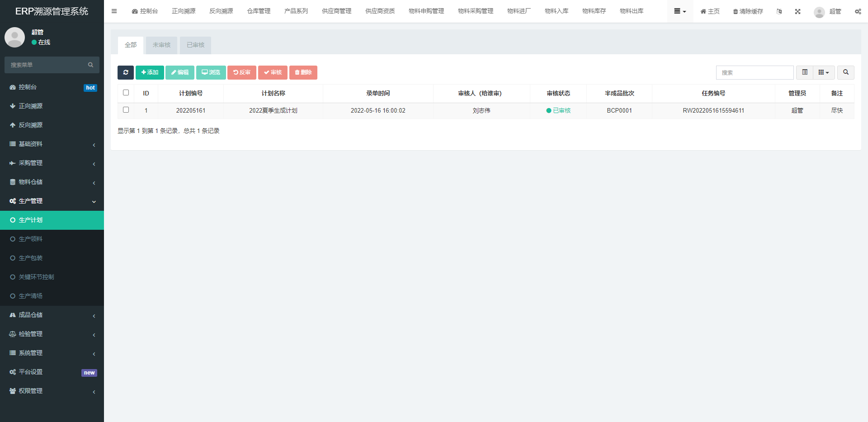Click the 2022夏季生成计划 cell

273,110
